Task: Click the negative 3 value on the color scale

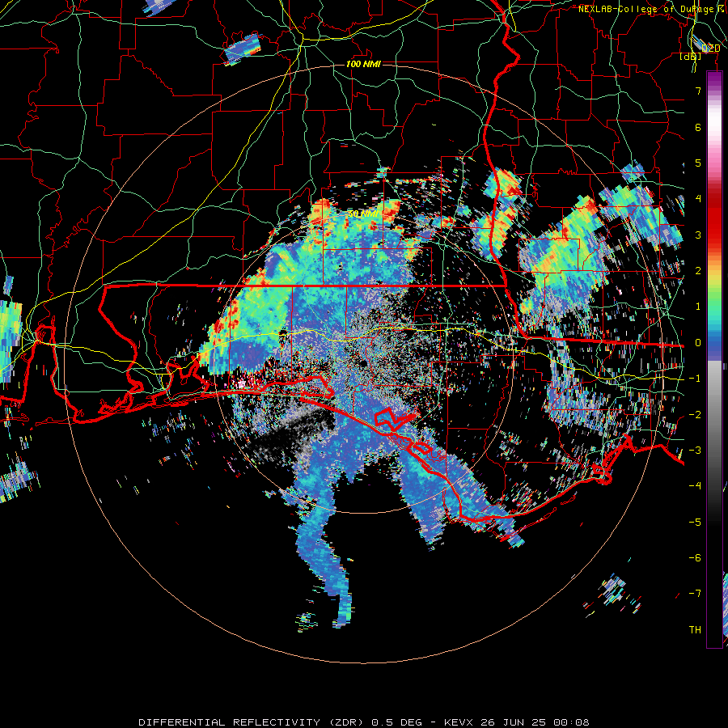Action: pyautogui.click(x=695, y=451)
